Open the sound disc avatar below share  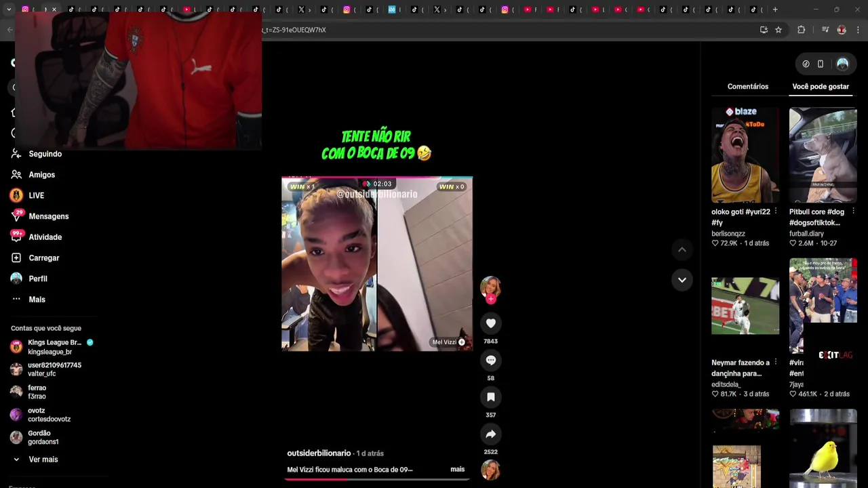click(x=491, y=470)
